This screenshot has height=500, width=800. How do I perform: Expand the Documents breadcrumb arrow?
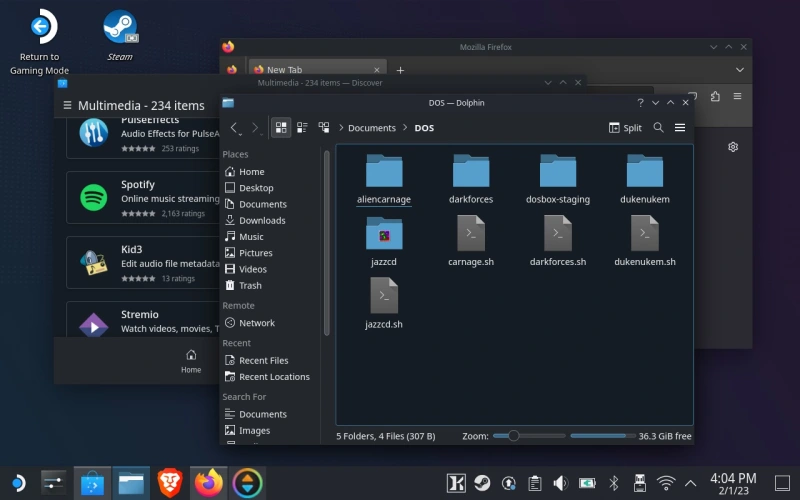coord(405,128)
